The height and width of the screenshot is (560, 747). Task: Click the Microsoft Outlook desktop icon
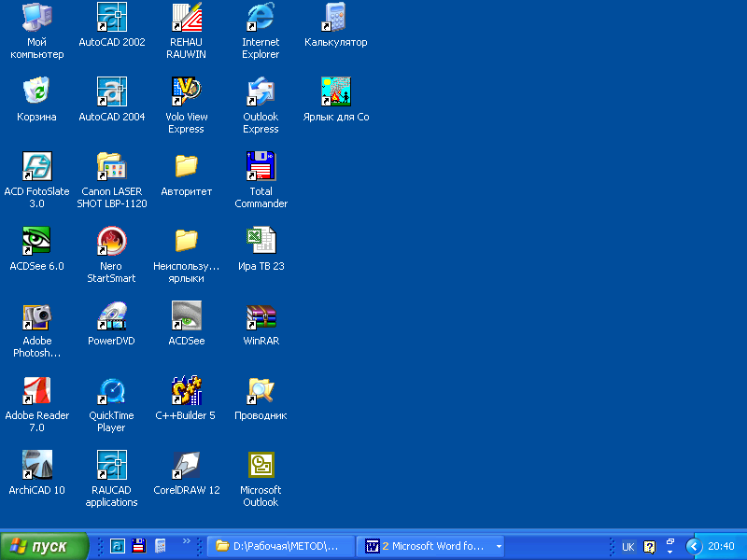pos(261,465)
